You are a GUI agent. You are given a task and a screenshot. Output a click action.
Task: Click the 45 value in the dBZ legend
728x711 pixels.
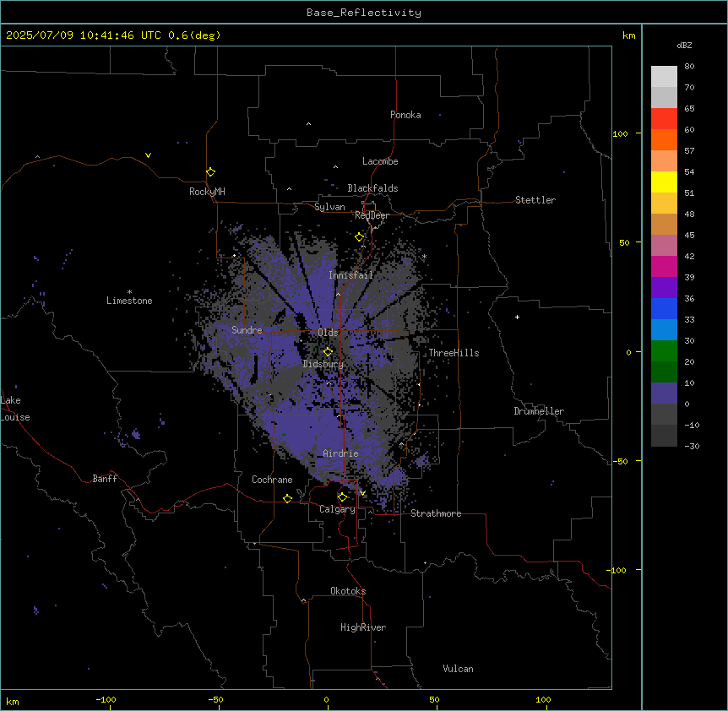coord(689,236)
